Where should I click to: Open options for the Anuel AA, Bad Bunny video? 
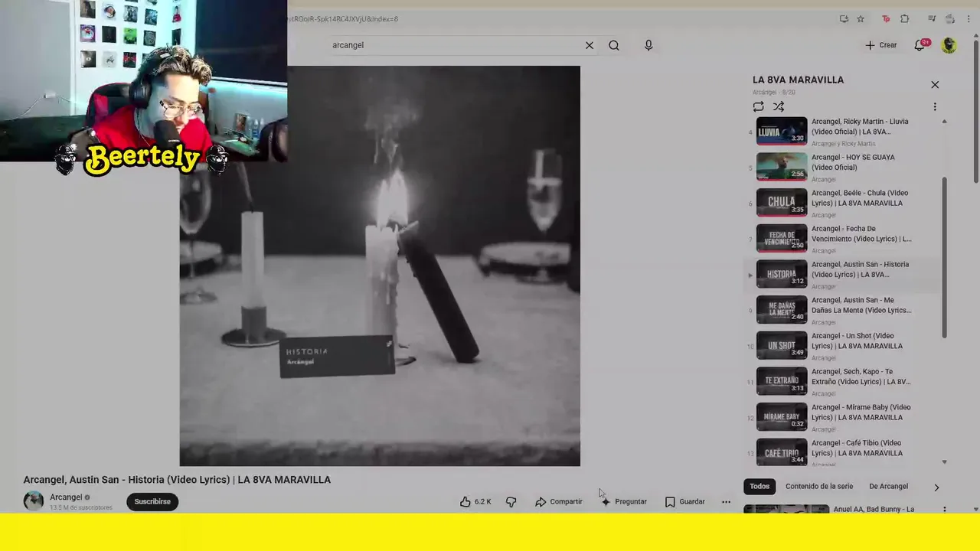[x=944, y=510]
